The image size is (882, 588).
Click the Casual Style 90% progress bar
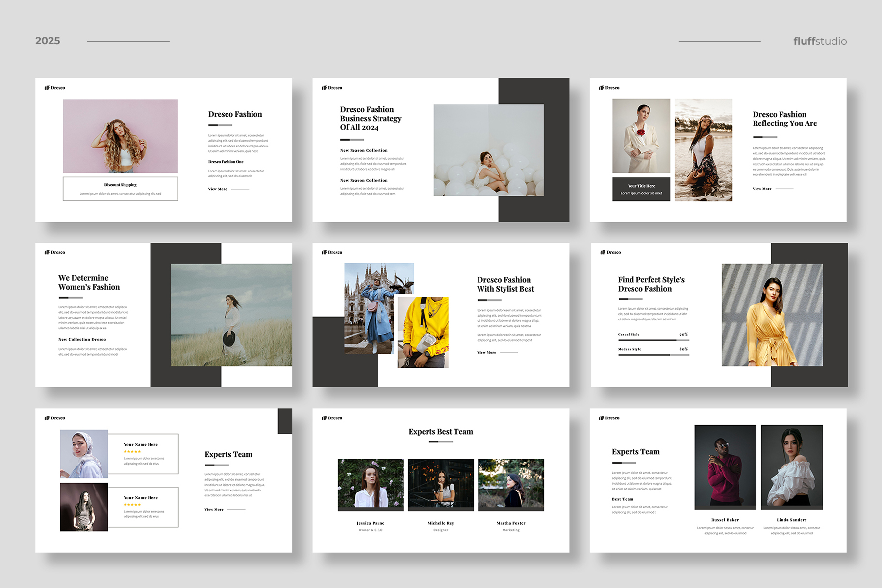click(x=654, y=340)
